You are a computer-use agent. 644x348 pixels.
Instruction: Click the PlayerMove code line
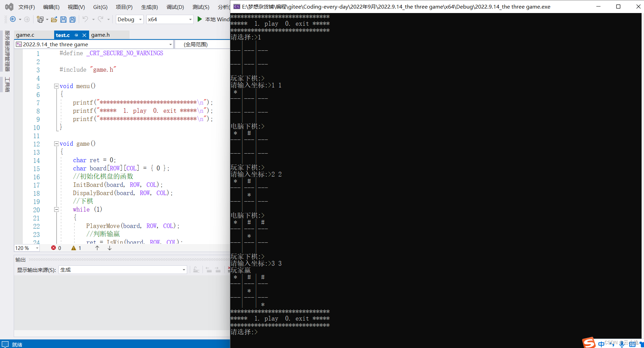133,226
